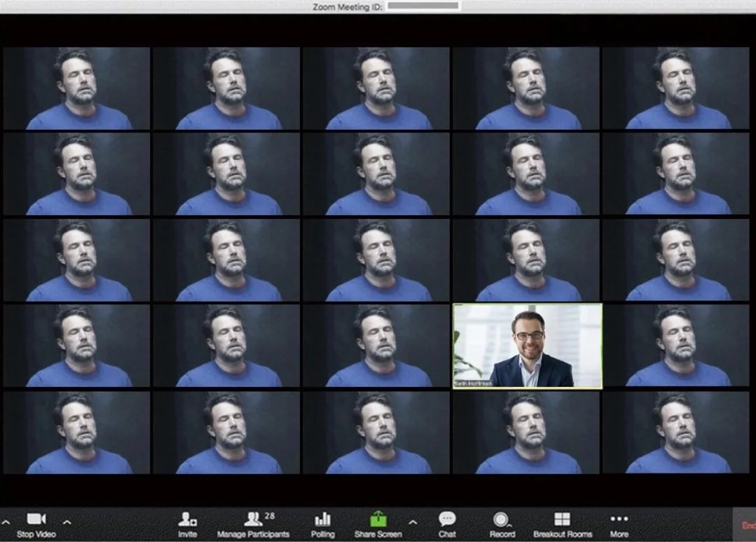Start sharing with the green Share Screen button
Screen dimensions: 756x542
click(x=378, y=524)
